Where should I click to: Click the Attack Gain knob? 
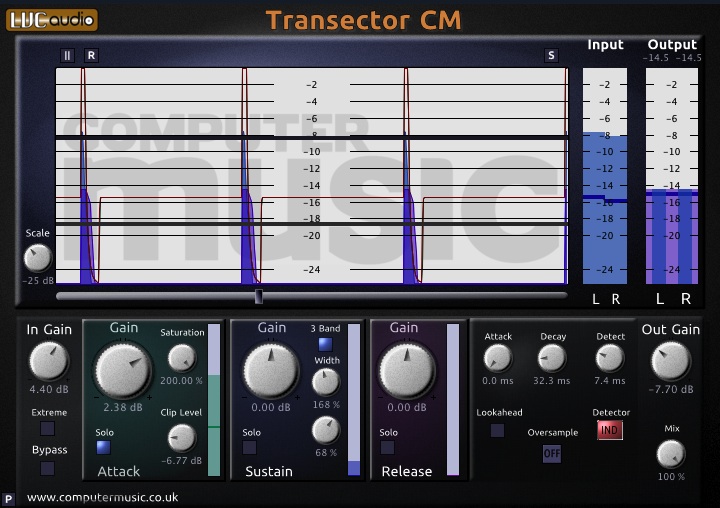tap(123, 370)
